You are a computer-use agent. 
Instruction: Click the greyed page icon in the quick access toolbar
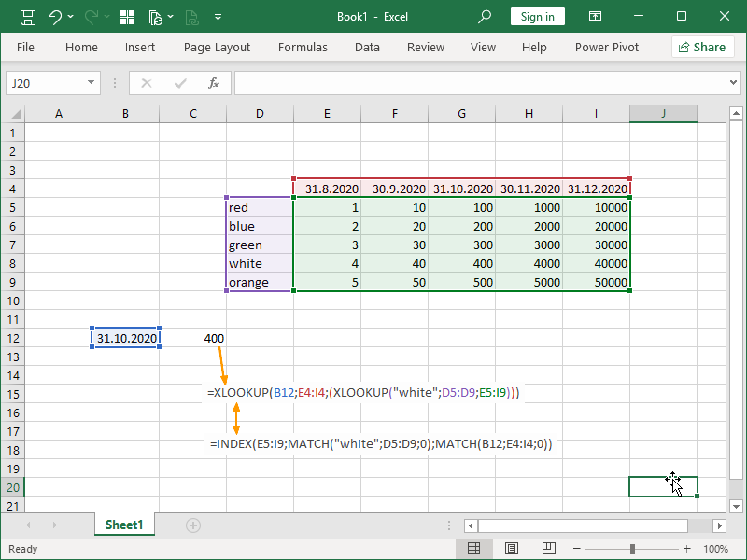coord(191,17)
